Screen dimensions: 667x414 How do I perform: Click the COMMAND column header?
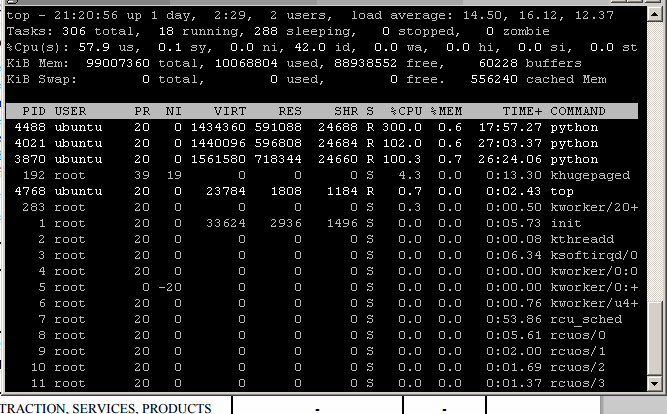point(578,111)
